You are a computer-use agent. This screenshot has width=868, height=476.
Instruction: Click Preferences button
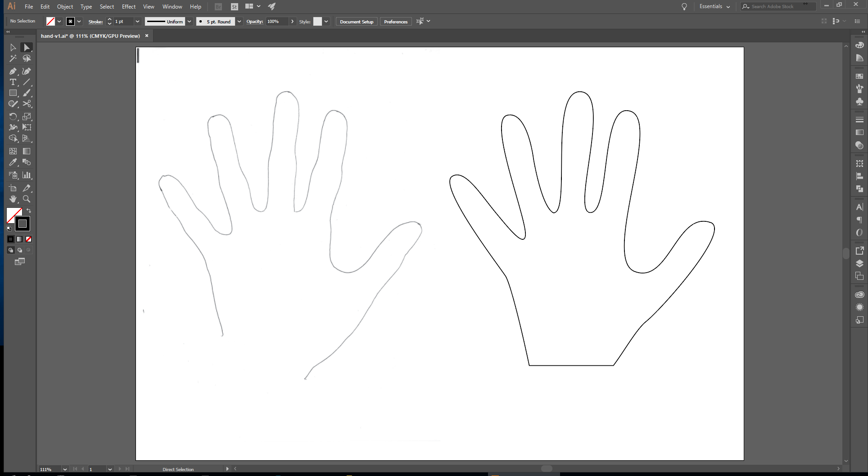[x=396, y=22]
